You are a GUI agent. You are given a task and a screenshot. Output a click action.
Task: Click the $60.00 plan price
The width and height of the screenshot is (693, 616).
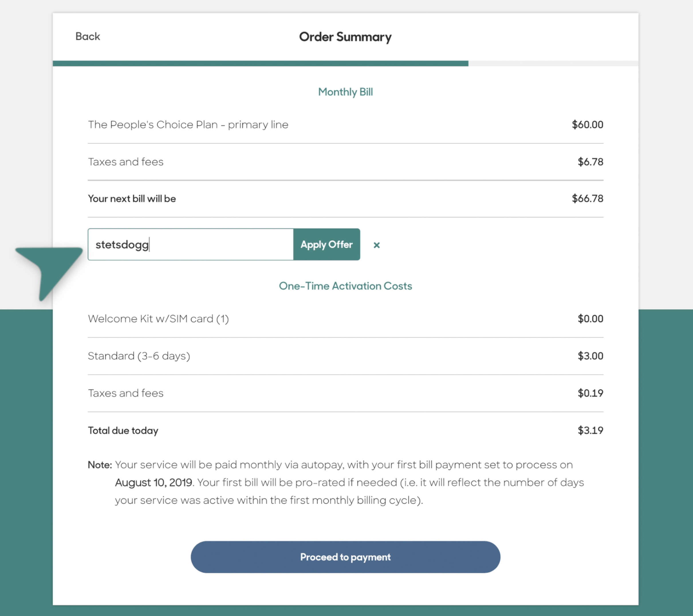[588, 124]
